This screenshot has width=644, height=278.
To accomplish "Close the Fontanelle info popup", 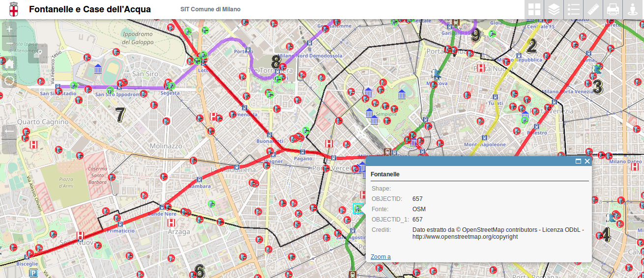I will tap(587, 161).
